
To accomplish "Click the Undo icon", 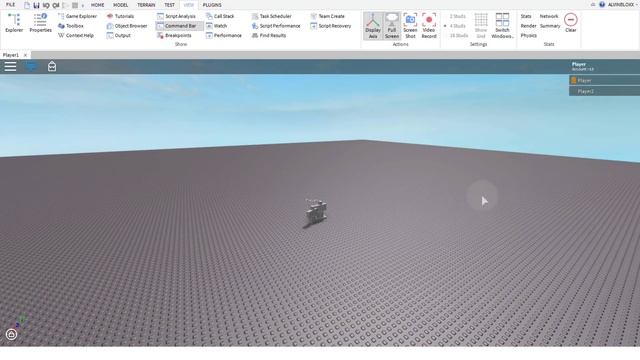I will [x=46, y=5].
